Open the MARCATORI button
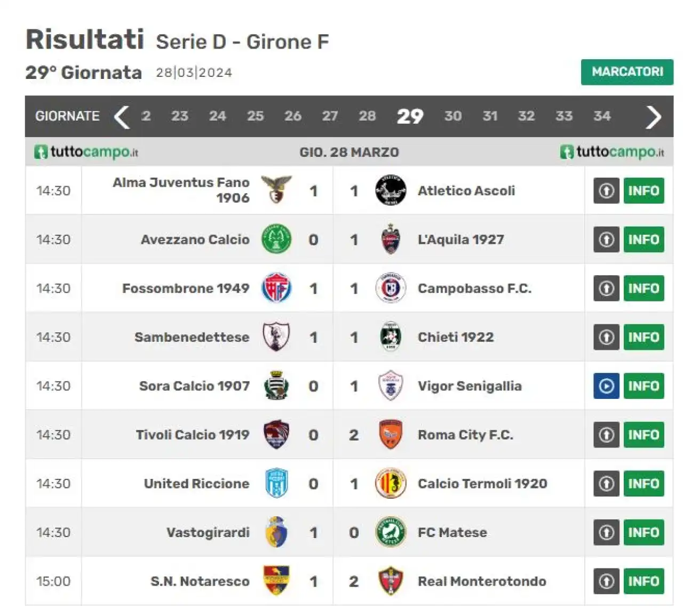 [627, 71]
